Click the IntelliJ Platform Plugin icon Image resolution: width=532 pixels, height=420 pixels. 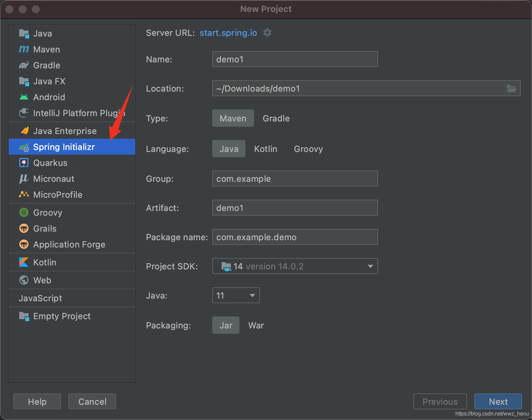[x=24, y=113]
